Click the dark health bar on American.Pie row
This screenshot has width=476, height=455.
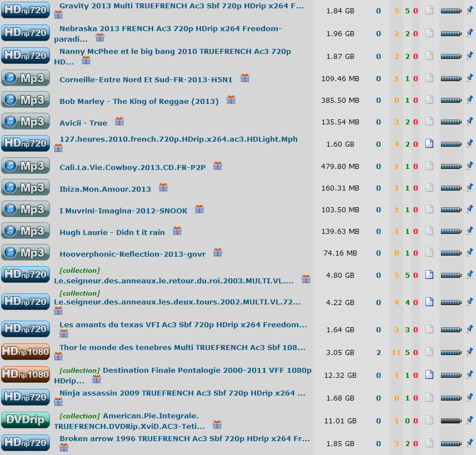[451, 421]
